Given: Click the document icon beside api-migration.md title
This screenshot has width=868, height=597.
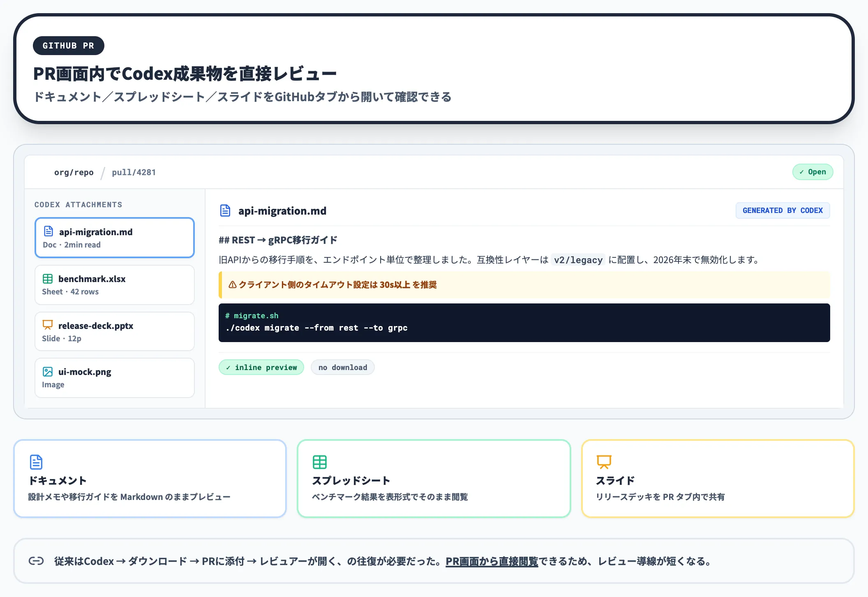Looking at the screenshot, I should [x=225, y=211].
